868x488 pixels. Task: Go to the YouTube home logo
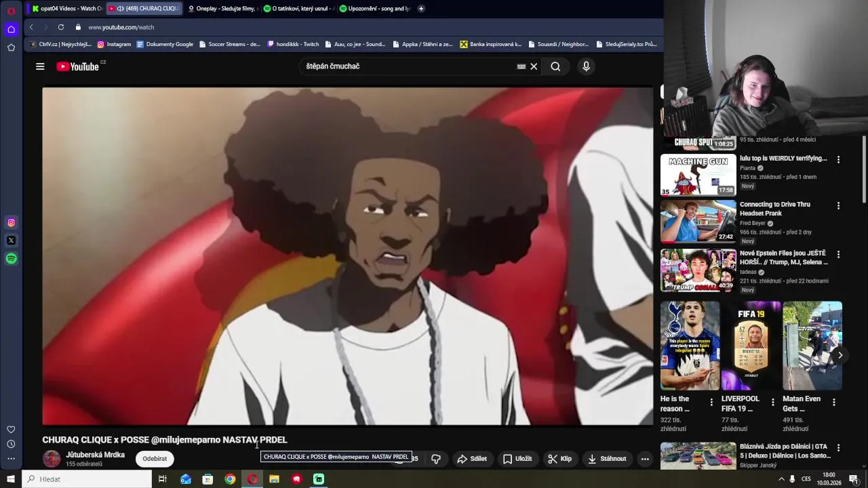click(78, 66)
